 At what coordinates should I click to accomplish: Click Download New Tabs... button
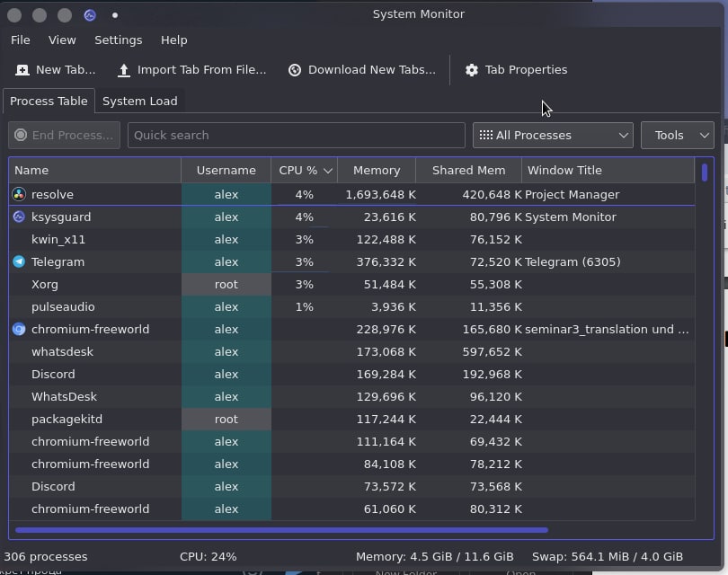(x=361, y=70)
